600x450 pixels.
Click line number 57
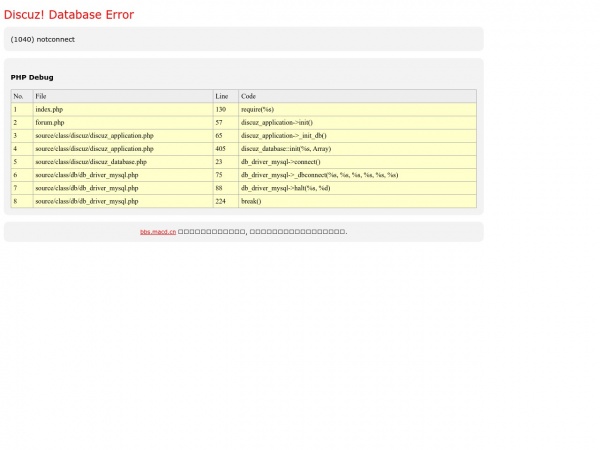[226, 122]
